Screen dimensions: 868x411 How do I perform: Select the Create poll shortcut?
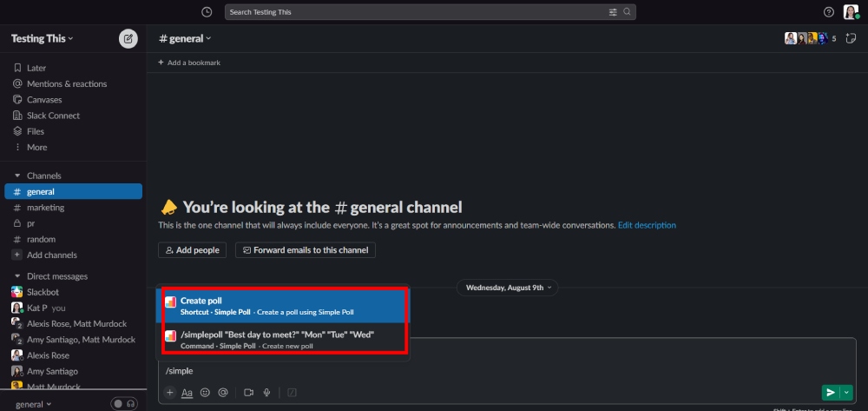pyautogui.click(x=283, y=306)
